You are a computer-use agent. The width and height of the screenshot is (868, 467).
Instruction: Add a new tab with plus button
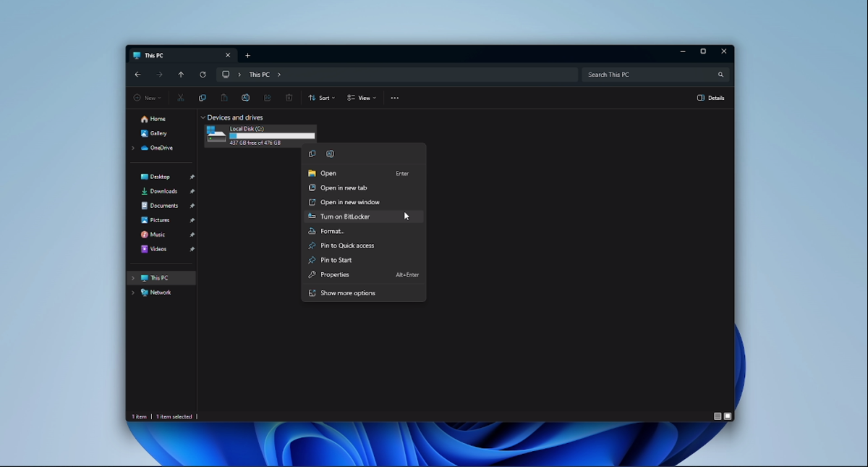click(247, 56)
